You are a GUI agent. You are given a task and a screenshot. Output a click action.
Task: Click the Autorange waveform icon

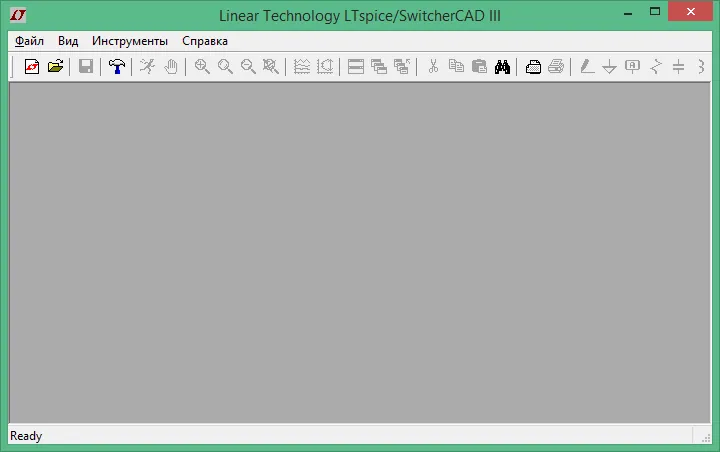point(302,67)
